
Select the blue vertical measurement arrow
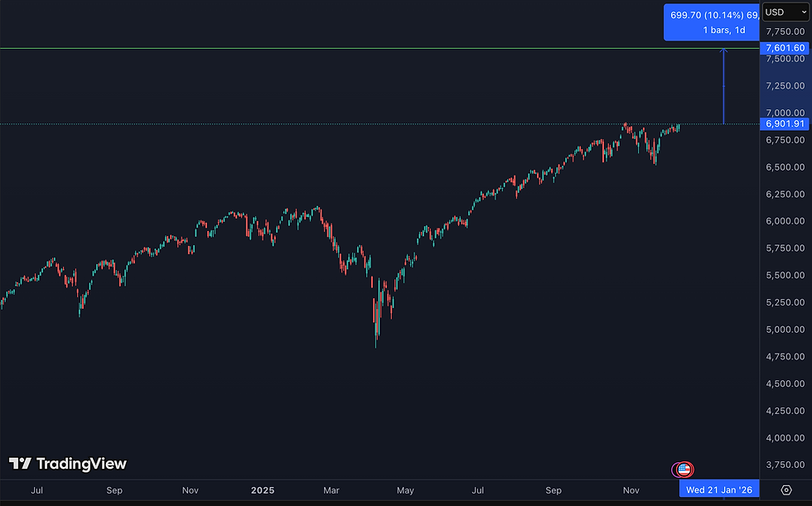(723, 86)
